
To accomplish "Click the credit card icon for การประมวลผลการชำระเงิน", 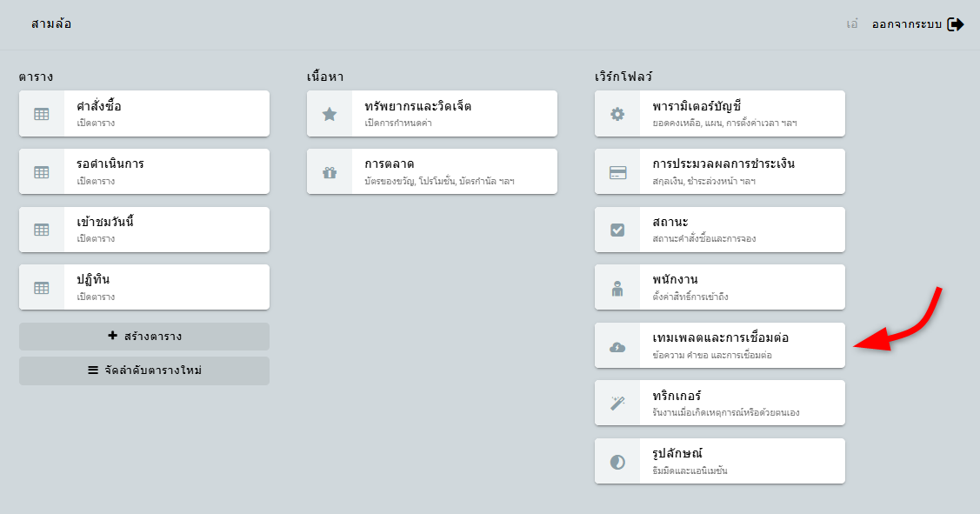I will point(617,171).
